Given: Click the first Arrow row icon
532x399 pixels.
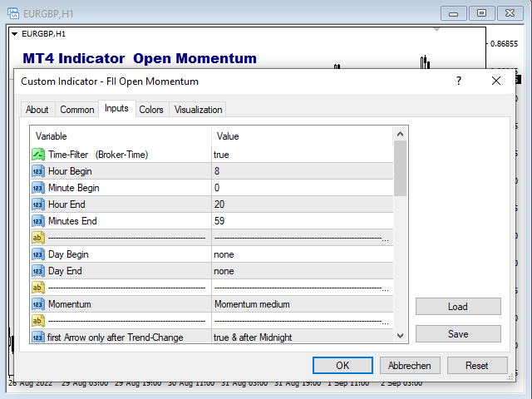Looking at the screenshot, I should click(38, 337).
